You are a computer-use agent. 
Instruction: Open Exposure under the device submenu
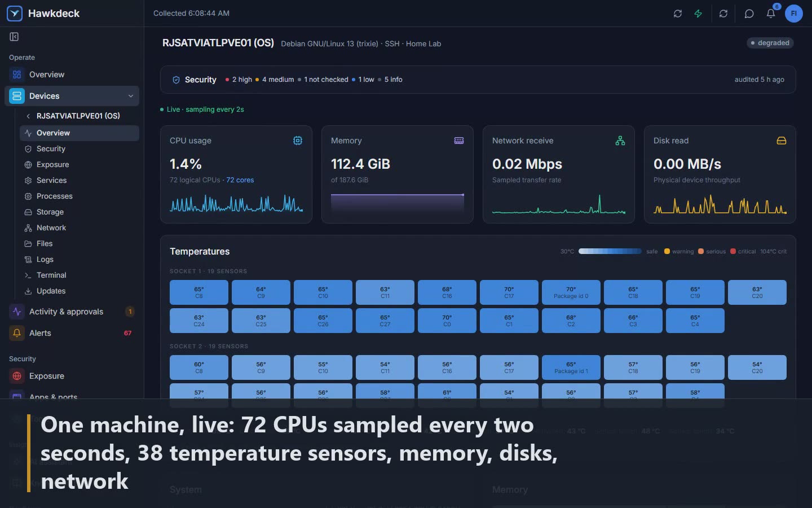[x=80, y=164]
